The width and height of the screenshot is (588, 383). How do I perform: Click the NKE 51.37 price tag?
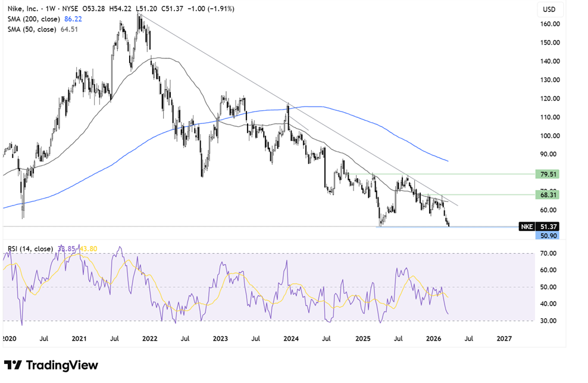click(x=539, y=226)
